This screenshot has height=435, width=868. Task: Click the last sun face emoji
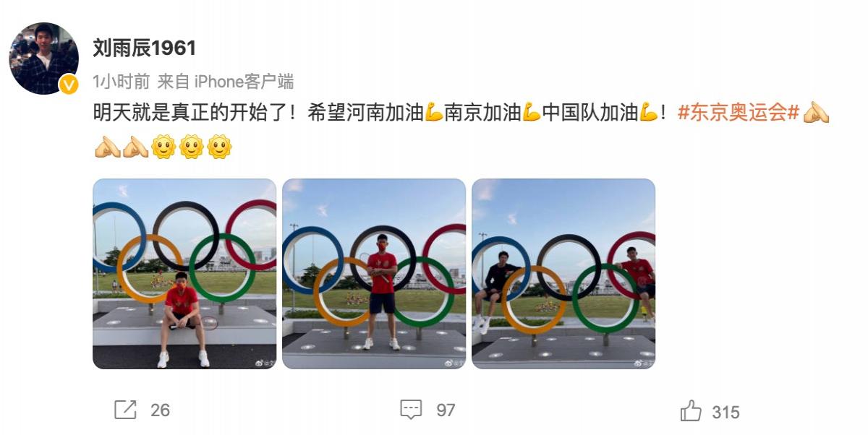219,147
